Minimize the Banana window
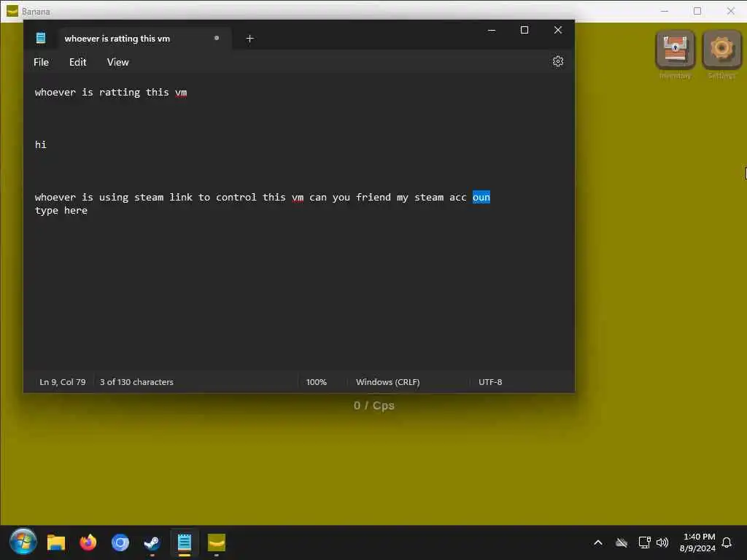This screenshot has height=560, width=747. tap(665, 11)
